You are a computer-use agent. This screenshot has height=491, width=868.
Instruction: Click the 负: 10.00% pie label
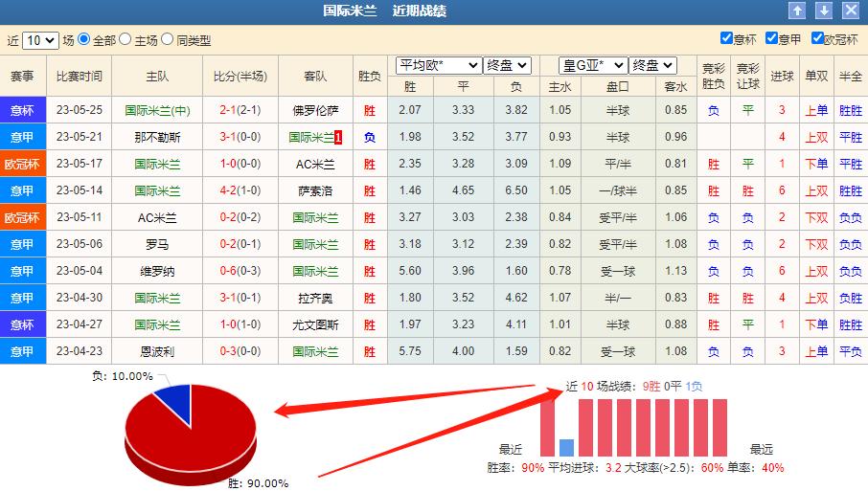pos(123,376)
